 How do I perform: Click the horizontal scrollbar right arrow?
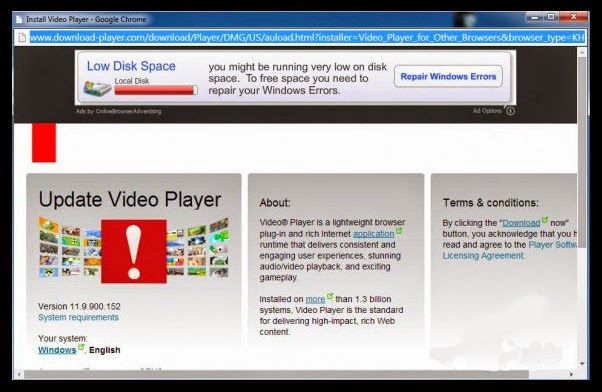click(x=572, y=374)
